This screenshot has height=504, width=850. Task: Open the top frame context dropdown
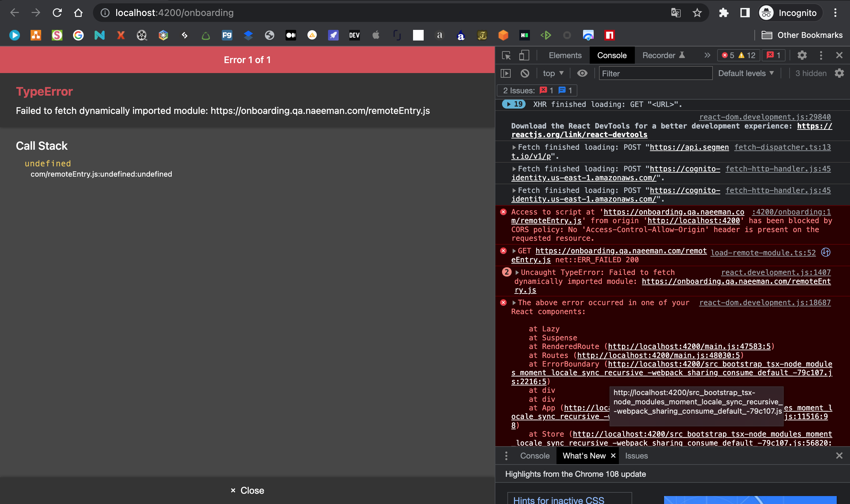coord(552,73)
